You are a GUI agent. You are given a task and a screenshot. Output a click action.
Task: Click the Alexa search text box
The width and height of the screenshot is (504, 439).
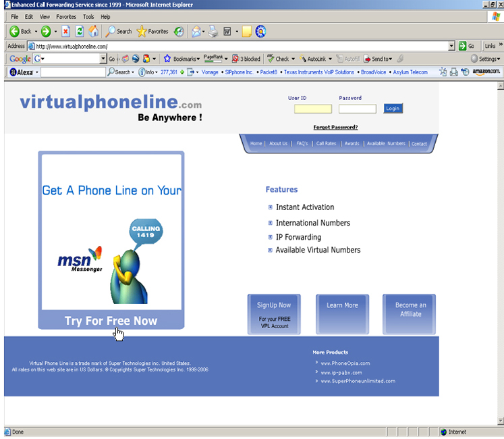tap(74, 72)
